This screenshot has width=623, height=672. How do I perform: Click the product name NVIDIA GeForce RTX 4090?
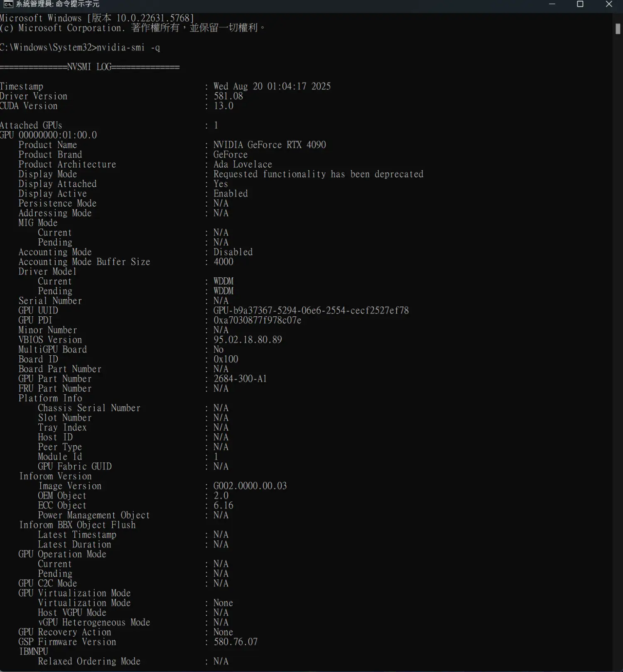pyautogui.click(x=270, y=145)
